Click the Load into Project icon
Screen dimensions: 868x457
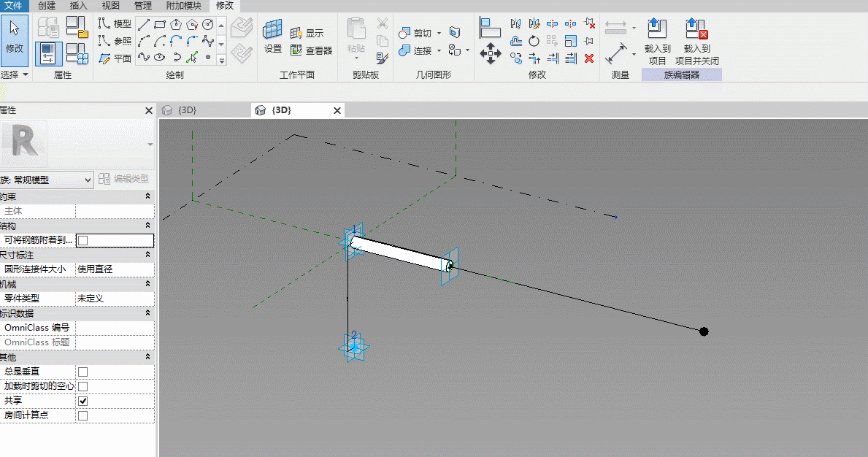tap(657, 42)
